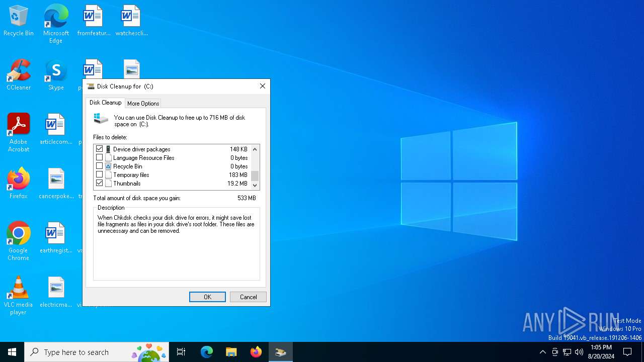Screen dimensions: 644x362
Task: Click the 533 MB total amount value
Action: pyautogui.click(x=247, y=198)
